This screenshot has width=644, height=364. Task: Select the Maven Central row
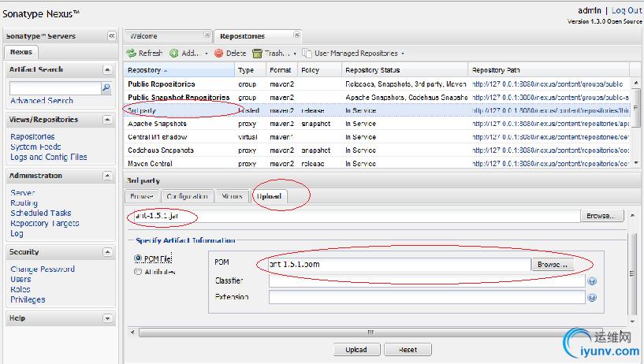377,164
